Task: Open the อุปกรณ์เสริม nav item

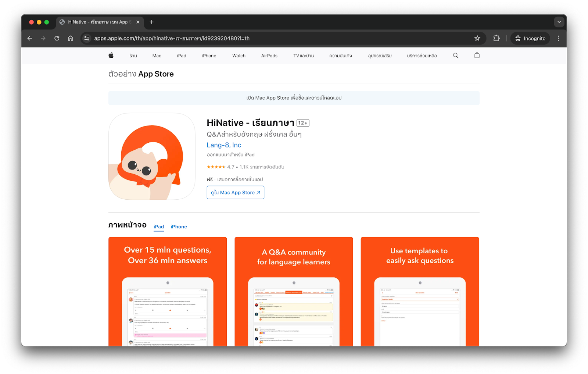Action: pyautogui.click(x=380, y=56)
